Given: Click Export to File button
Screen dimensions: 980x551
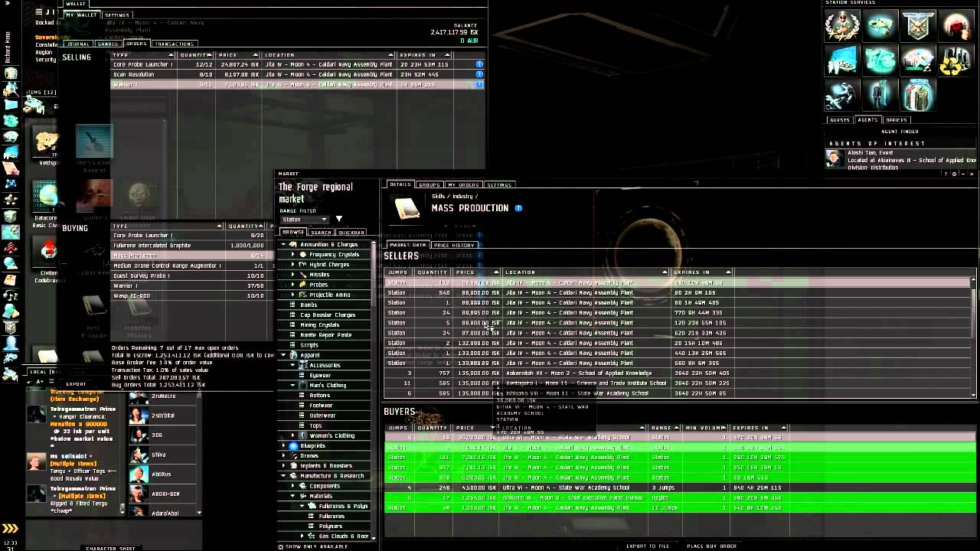Looking at the screenshot, I should coord(648,546).
